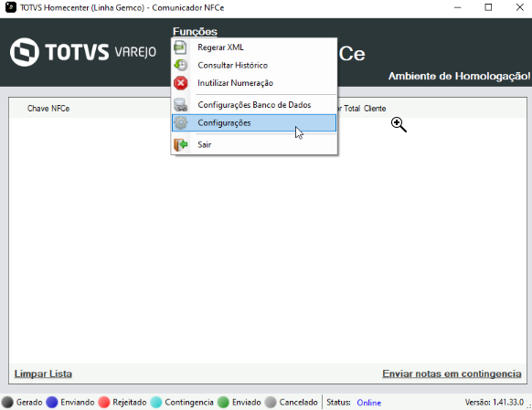Close the Comunicador NFCe window
The height and width of the screenshot is (410, 532).
pos(519,7)
